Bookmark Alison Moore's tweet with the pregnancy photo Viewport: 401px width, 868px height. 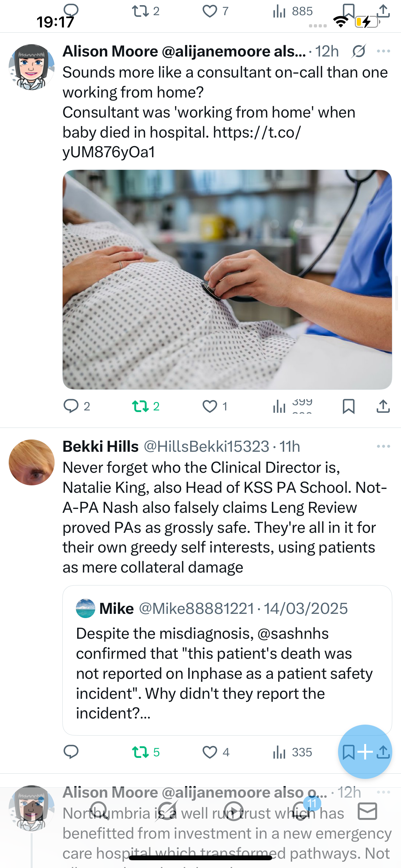pos(348,406)
